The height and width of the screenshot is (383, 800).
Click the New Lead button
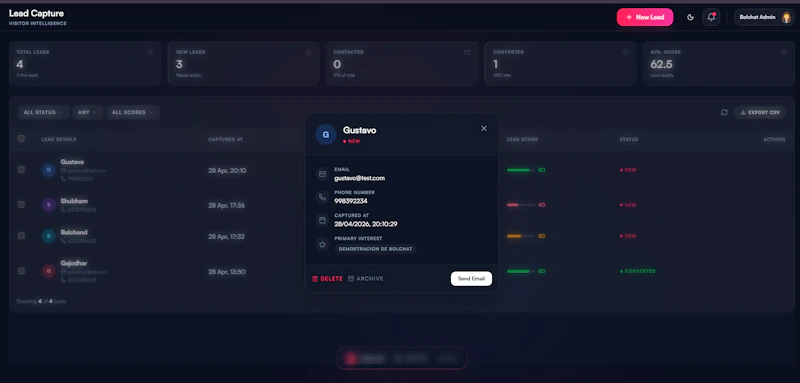coord(645,17)
